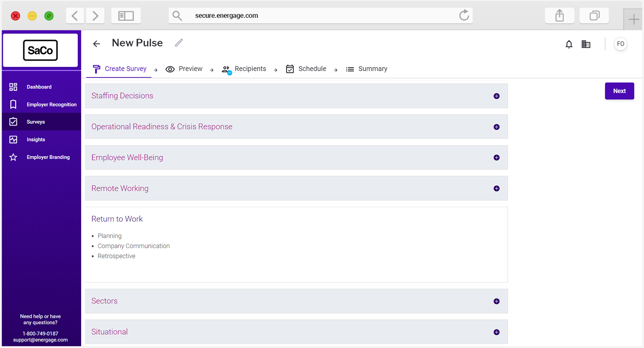
Task: Click the Need help or have any questions text
Action: pyautogui.click(x=40, y=319)
